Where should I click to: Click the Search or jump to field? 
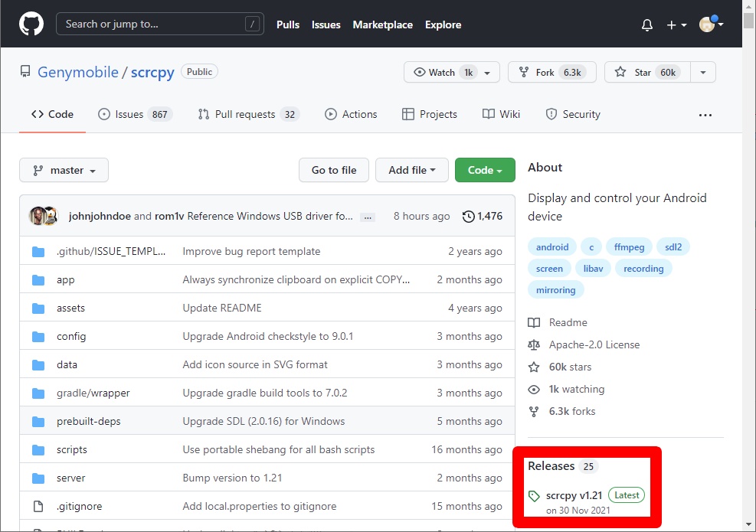(160, 24)
